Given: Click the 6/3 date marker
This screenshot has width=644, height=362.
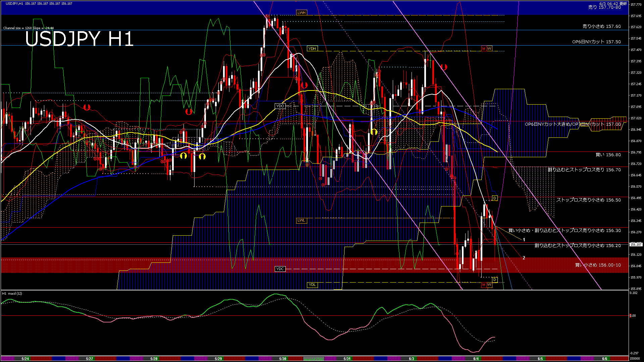Looking at the screenshot, I should [412, 359].
